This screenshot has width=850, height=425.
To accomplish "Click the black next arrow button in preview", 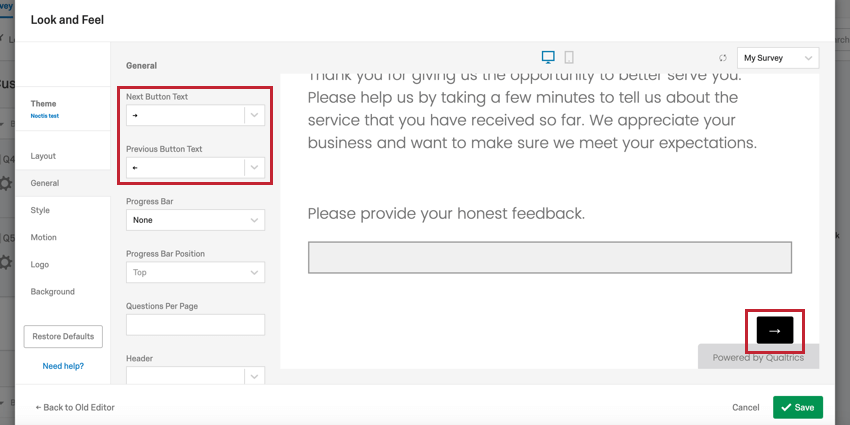I will 775,330.
